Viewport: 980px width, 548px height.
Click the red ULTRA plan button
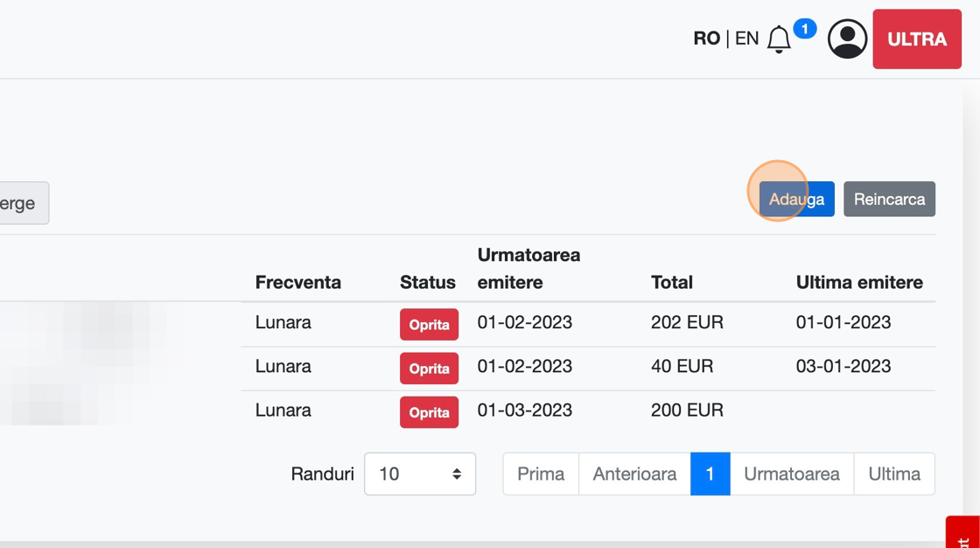pos(917,39)
